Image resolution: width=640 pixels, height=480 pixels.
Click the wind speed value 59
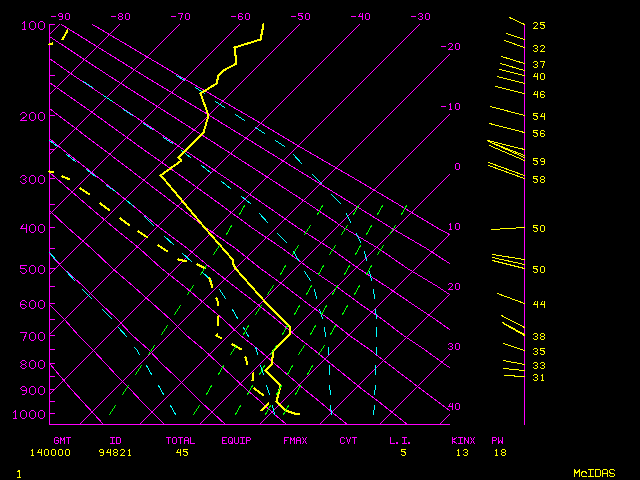tap(538, 161)
